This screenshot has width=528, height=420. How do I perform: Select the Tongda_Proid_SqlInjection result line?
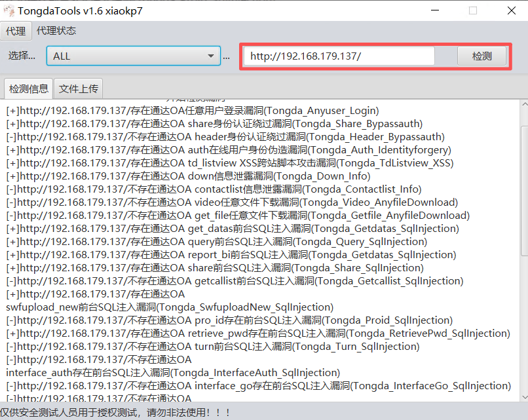coord(229,320)
